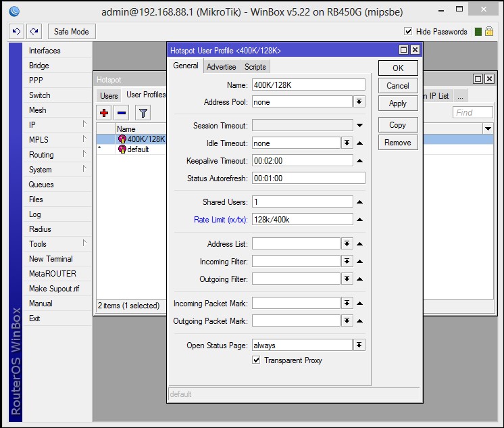Open the Open Status Page dropdown
This screenshot has height=428, width=504.
(x=359, y=346)
